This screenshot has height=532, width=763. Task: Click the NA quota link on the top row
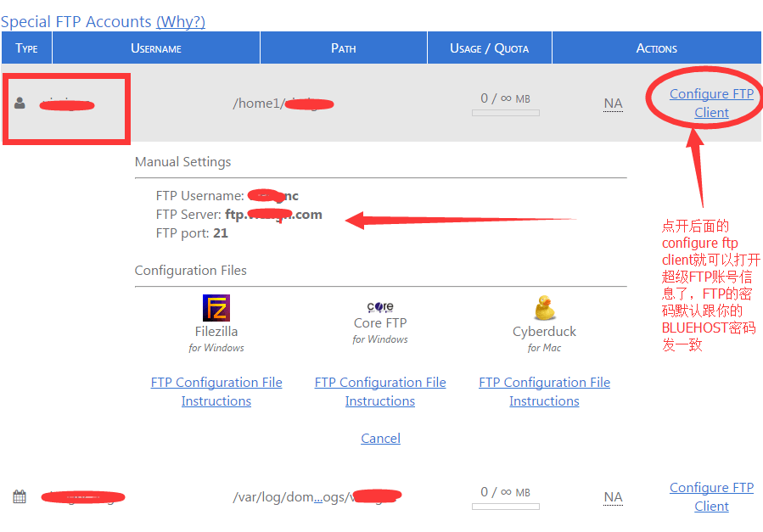point(613,103)
